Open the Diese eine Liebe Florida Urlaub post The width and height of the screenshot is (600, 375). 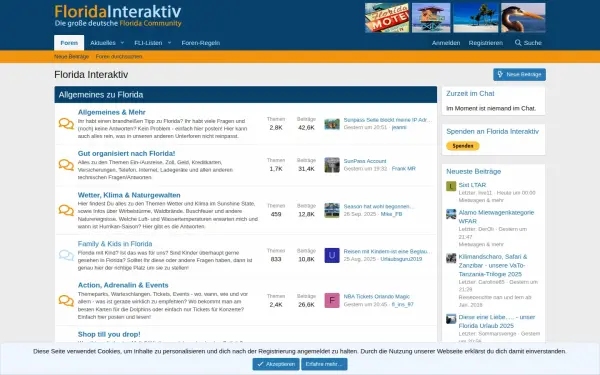(x=497, y=321)
